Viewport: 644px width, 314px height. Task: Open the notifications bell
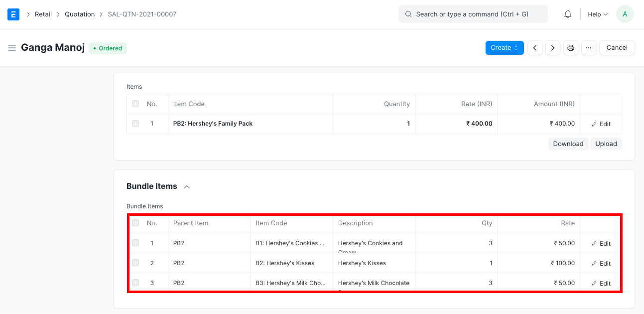(568, 14)
